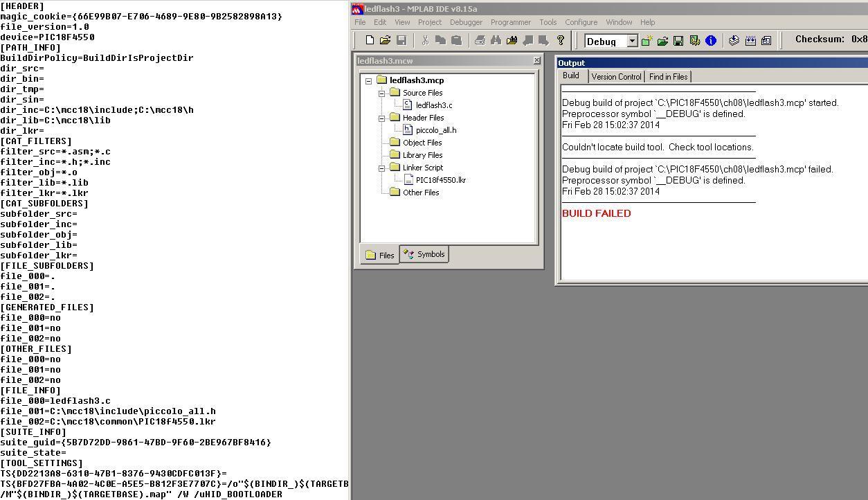This screenshot has width=868, height=500.
Task: Click the blue Information icon
Action: tap(710, 41)
